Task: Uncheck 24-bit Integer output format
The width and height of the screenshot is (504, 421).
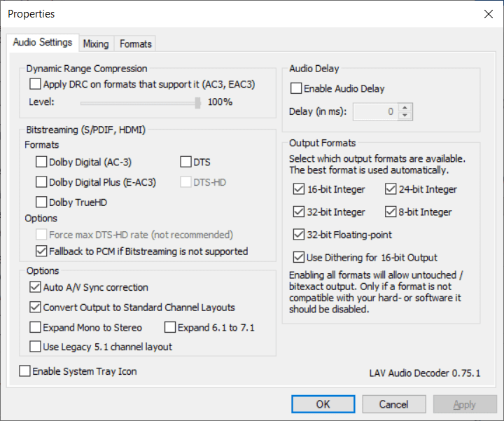Action: point(391,189)
